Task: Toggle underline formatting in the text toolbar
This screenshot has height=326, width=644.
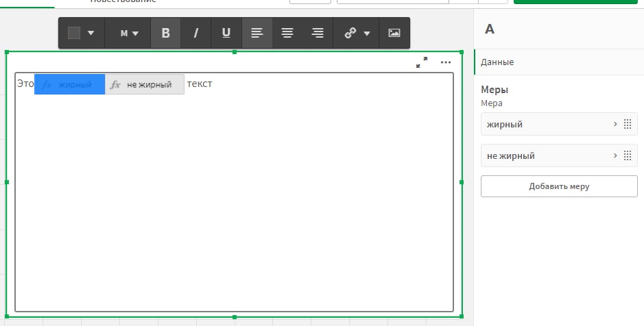Action: [226, 33]
